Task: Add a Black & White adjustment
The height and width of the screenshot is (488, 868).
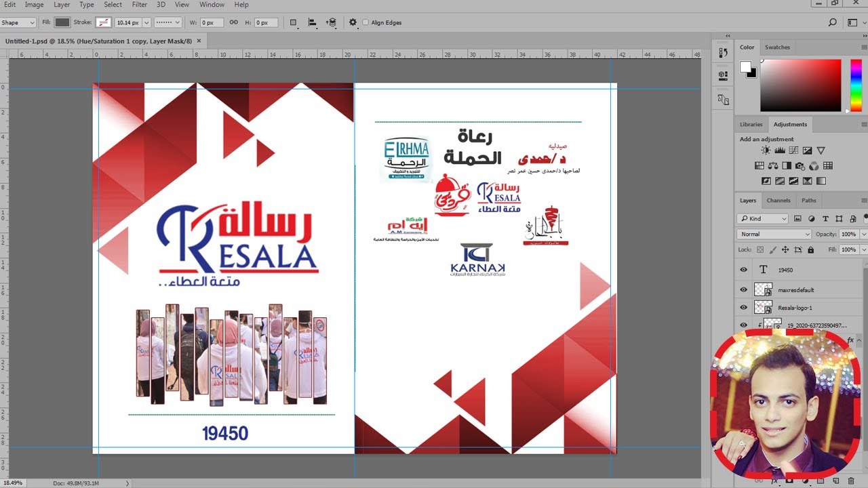Action: tap(787, 165)
